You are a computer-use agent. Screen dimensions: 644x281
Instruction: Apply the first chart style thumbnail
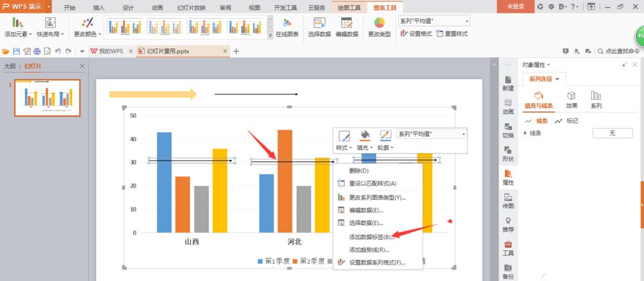pyautogui.click(x=124, y=27)
